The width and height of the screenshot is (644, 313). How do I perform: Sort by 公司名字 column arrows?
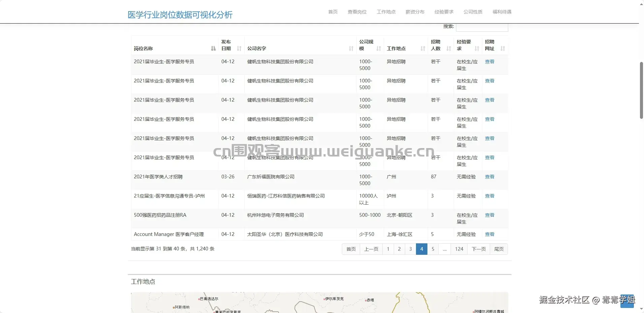coord(351,48)
